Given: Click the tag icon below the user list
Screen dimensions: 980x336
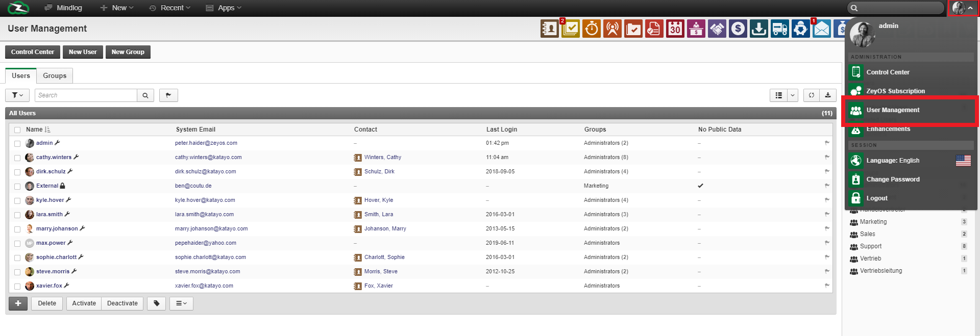Looking at the screenshot, I should [157, 303].
